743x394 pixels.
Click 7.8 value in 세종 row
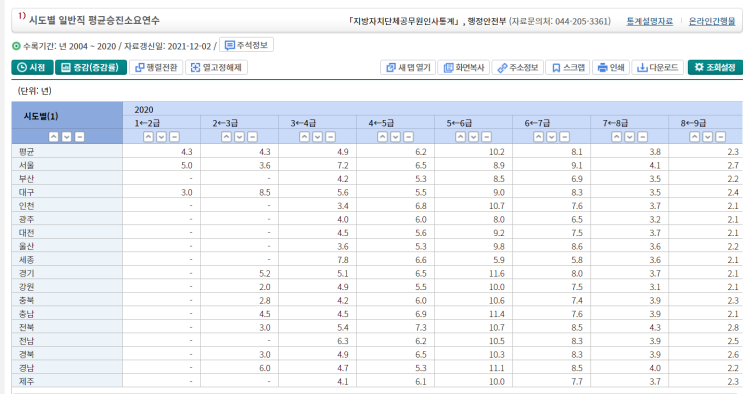click(x=343, y=260)
